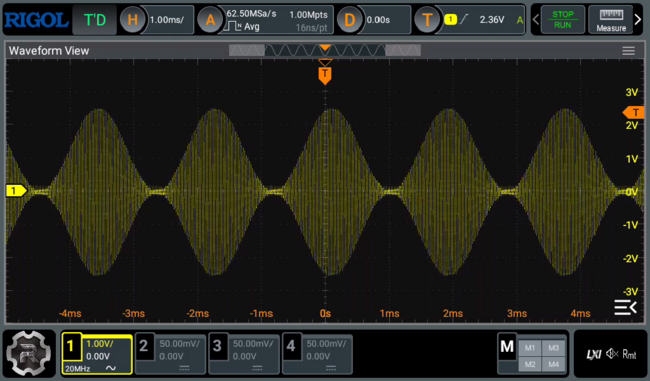650x381 pixels.
Task: Open the Waveform View hamburger menu
Action: click(628, 51)
